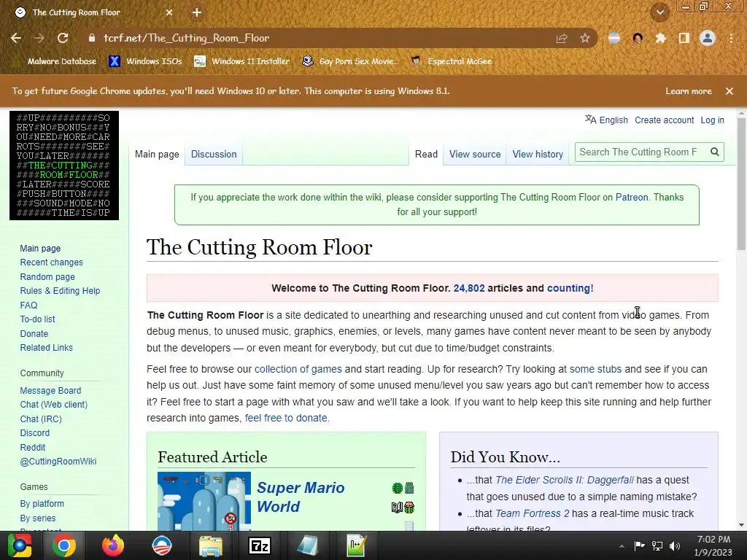Open the collection of games link

tap(298, 369)
